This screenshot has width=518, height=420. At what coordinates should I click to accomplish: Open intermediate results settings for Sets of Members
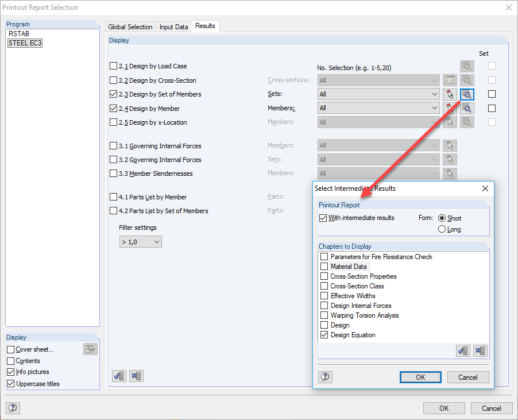point(466,94)
